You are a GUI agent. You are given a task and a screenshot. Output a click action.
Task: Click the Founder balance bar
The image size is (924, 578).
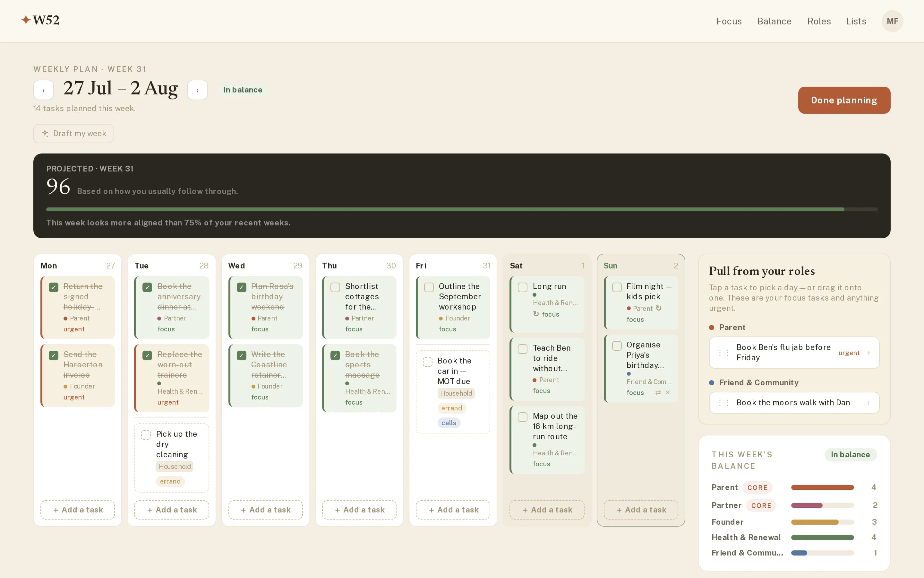822,522
